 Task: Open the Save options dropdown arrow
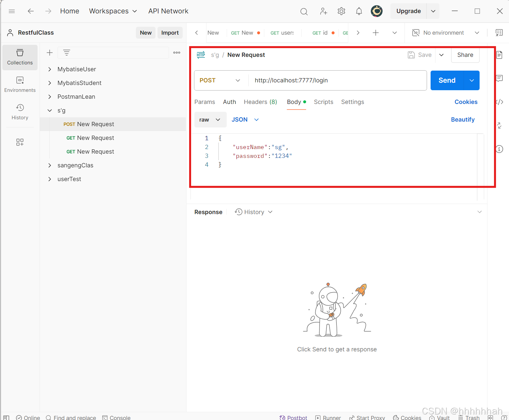point(441,55)
